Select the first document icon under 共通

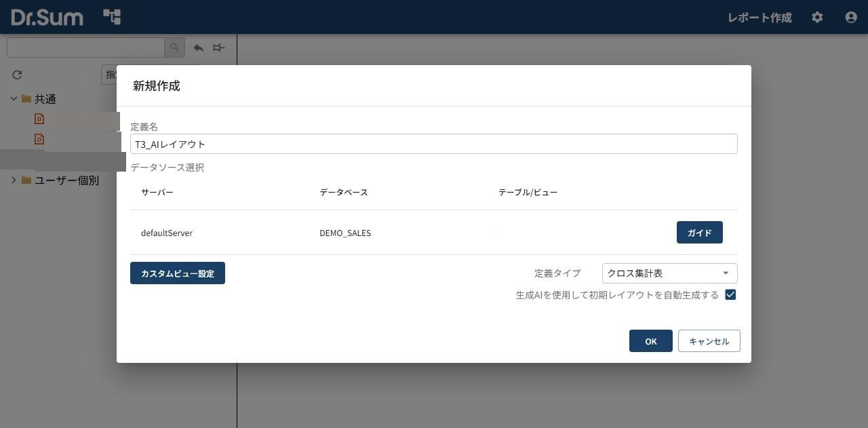point(39,119)
